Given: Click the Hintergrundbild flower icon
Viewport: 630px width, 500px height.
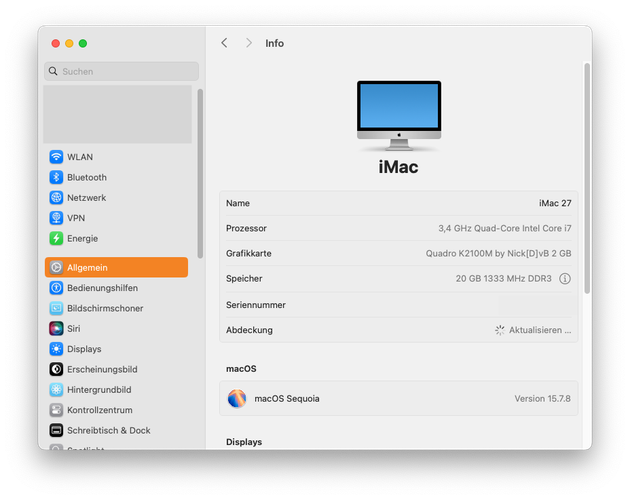Looking at the screenshot, I should tap(56, 390).
